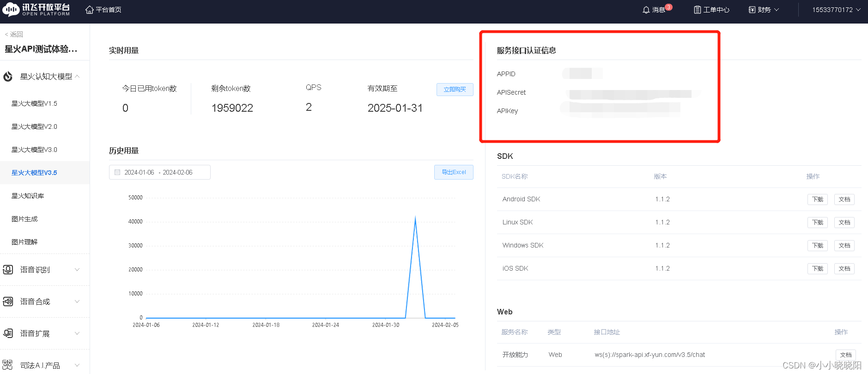Download the Linux SDK

coord(818,223)
